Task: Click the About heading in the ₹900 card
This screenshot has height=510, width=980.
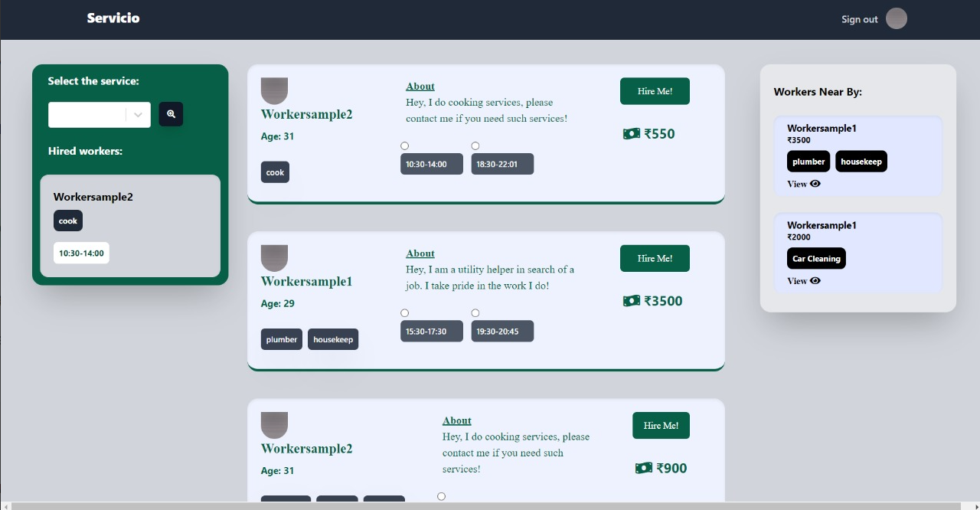Action: pos(457,420)
